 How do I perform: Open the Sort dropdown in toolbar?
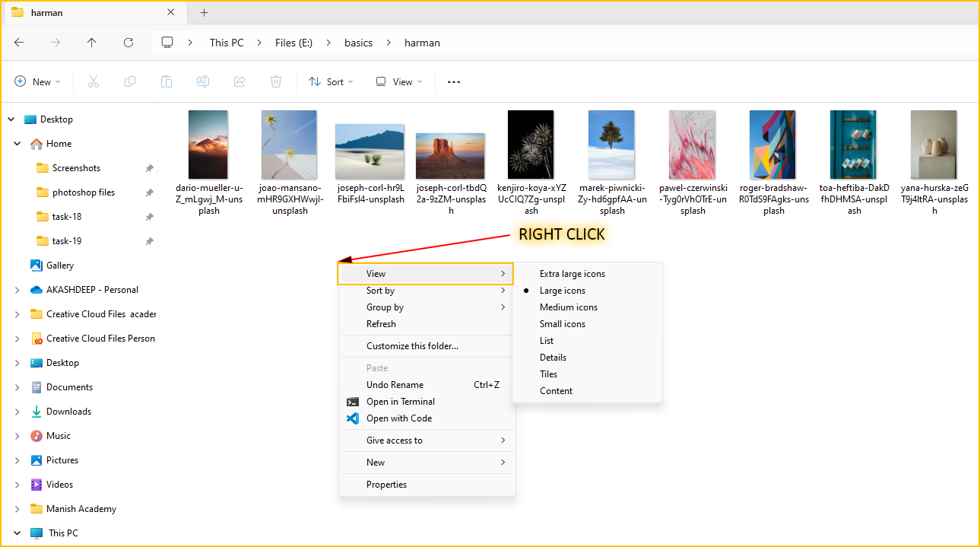[x=331, y=82]
